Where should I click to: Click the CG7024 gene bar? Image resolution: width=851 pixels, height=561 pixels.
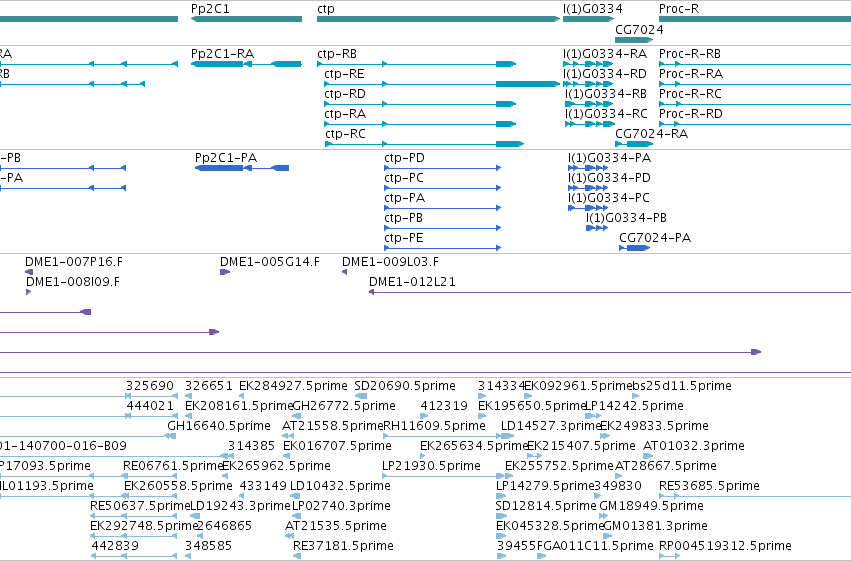[x=634, y=40]
